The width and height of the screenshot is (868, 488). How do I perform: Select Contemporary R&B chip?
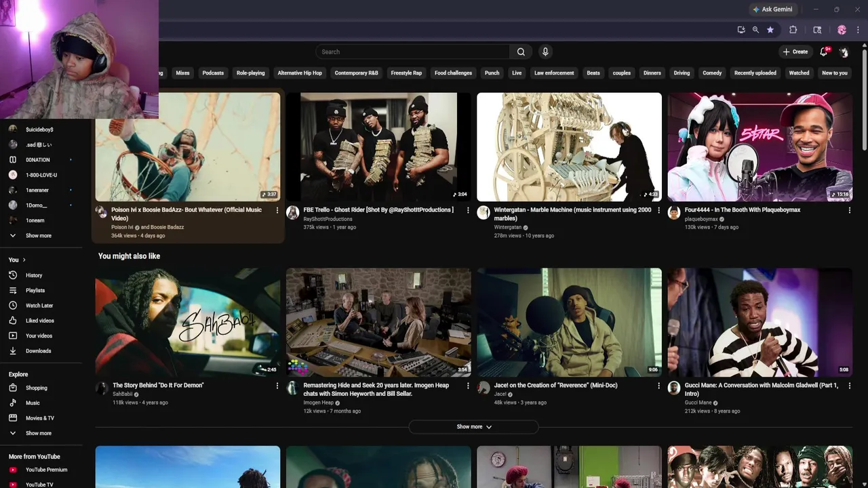(356, 73)
